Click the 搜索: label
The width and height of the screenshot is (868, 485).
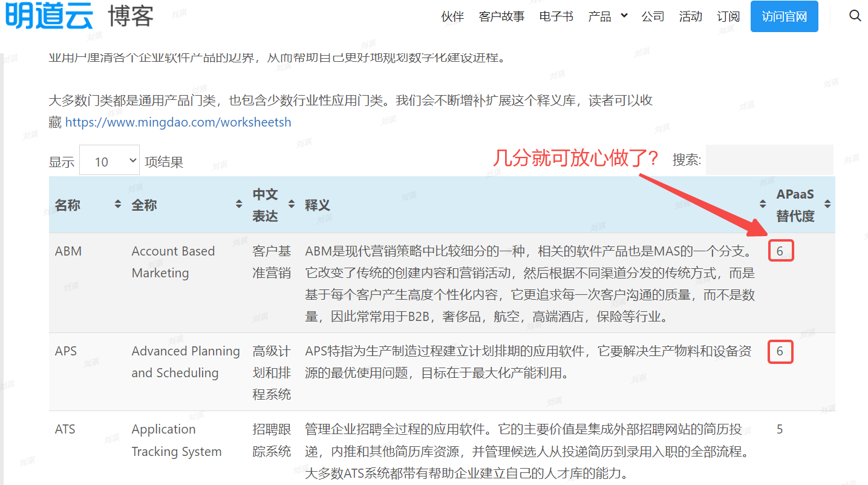(687, 160)
